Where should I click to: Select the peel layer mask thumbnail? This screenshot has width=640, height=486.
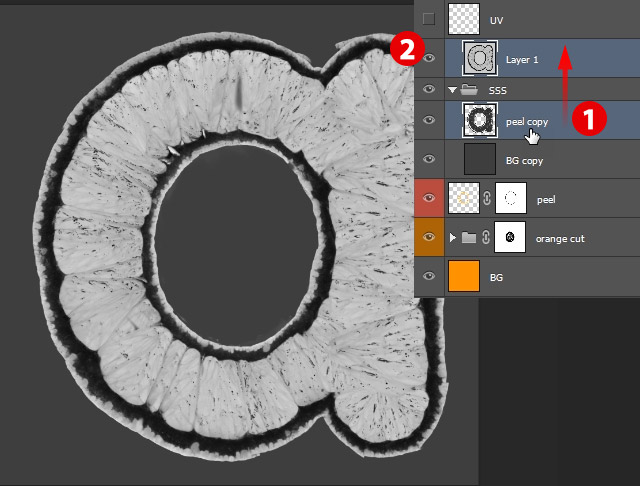point(511,198)
